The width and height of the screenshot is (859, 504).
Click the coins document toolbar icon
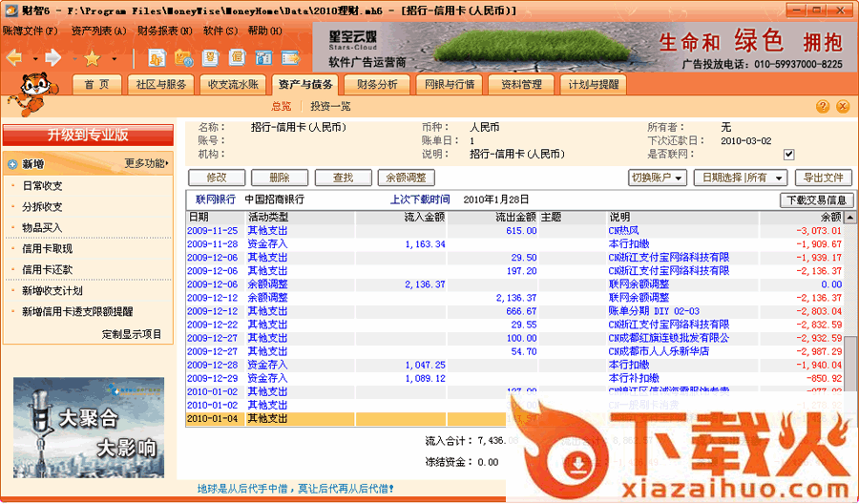pos(157,57)
